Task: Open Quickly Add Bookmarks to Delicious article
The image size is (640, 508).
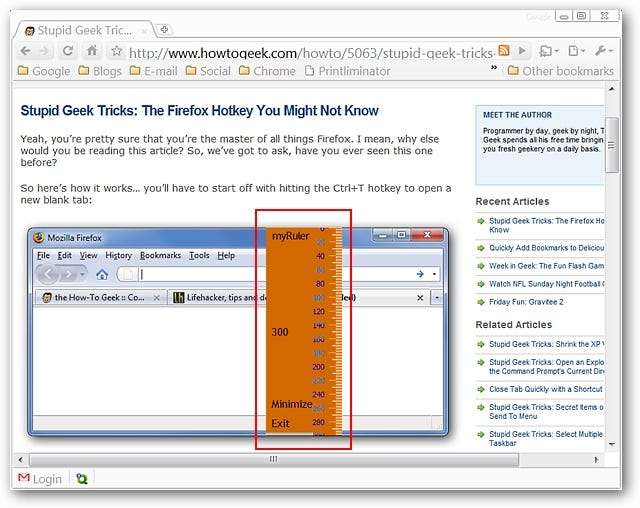Action: (547, 248)
